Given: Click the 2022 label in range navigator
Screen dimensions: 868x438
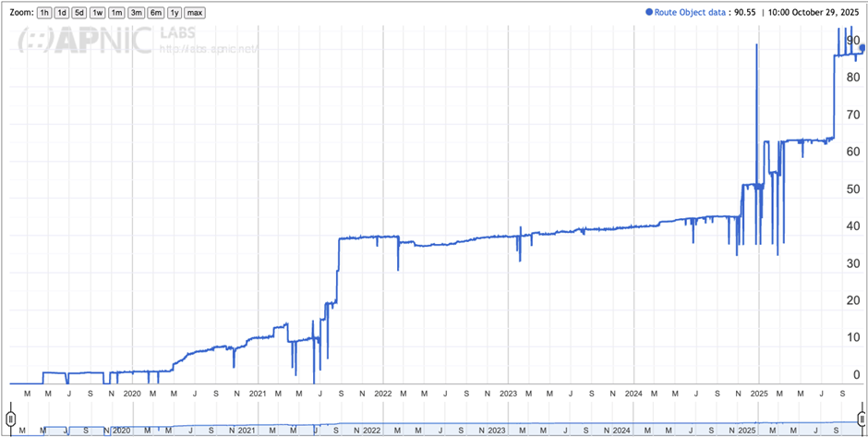Looking at the screenshot, I should [371, 431].
